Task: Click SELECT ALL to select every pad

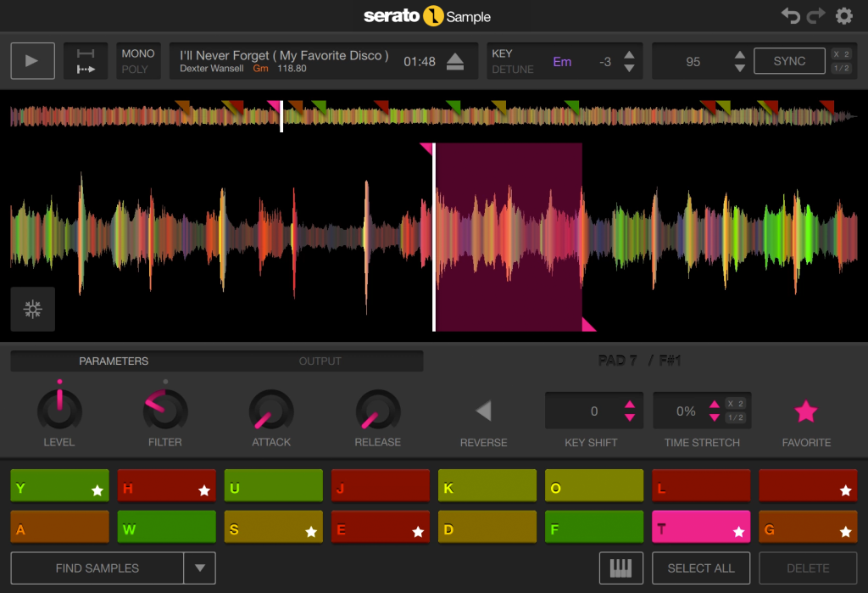Action: (700, 568)
